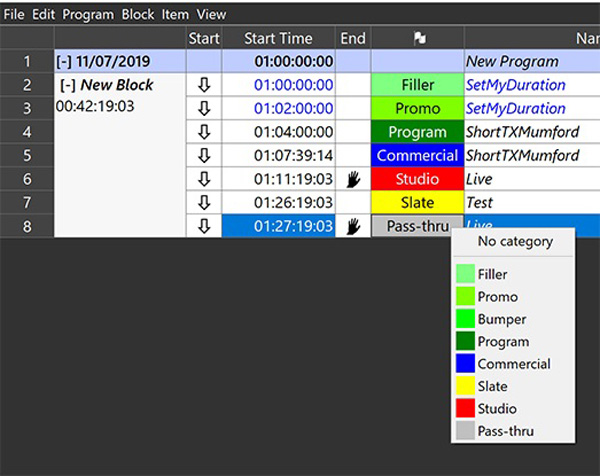Select row number 4 header
The image size is (600, 476).
[x=27, y=132]
